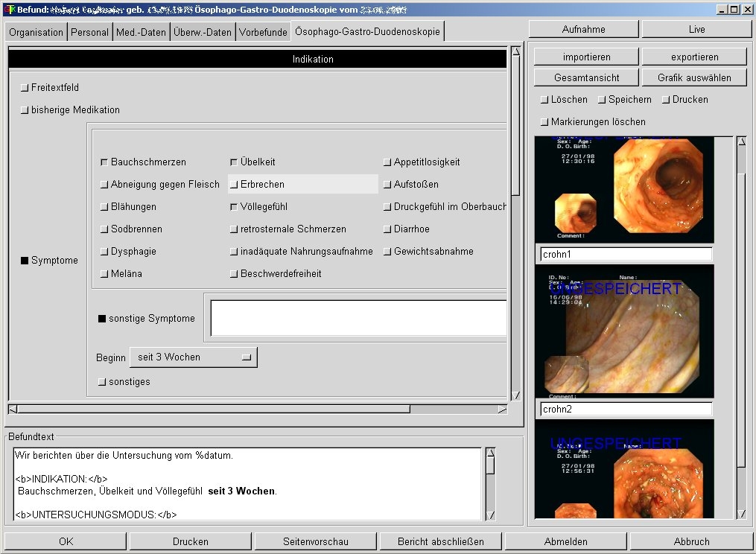Click the Aufnahme button
The height and width of the screenshot is (554, 756).
coord(583,29)
